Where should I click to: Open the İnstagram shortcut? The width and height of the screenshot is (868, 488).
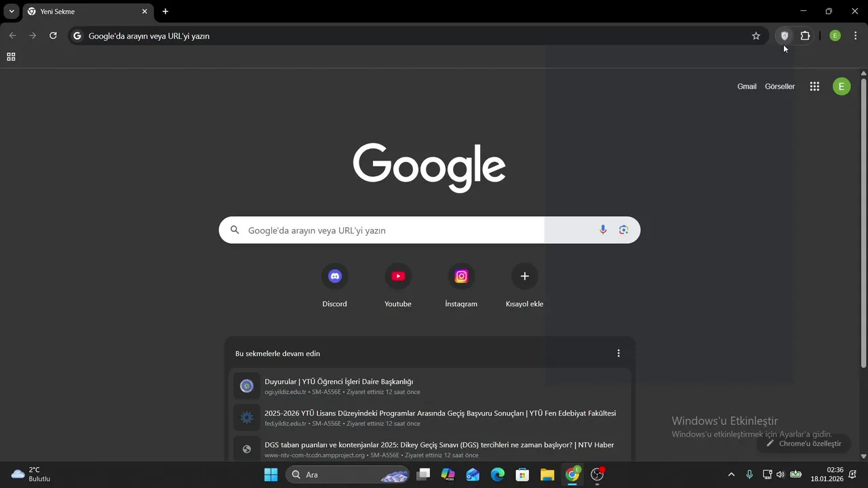pyautogui.click(x=461, y=285)
